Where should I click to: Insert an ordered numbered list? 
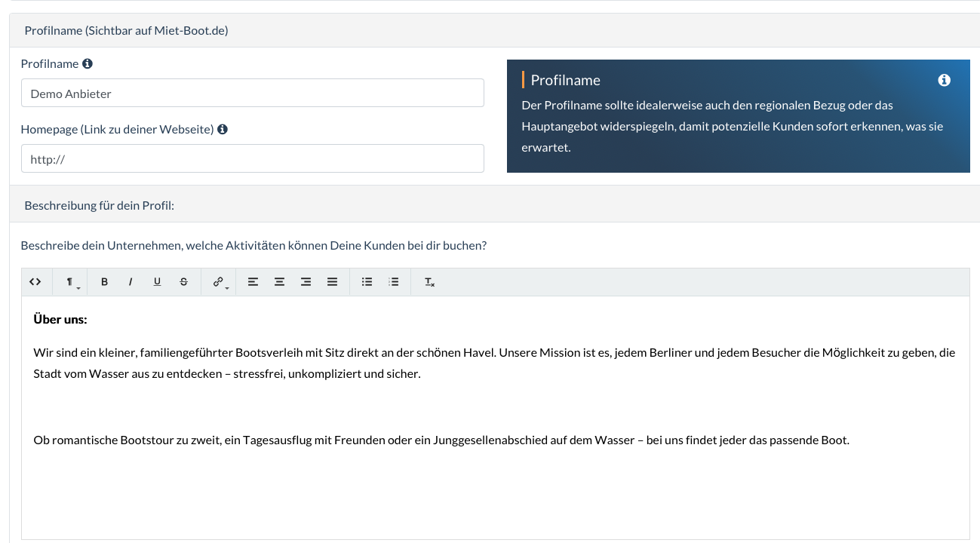pyautogui.click(x=393, y=282)
